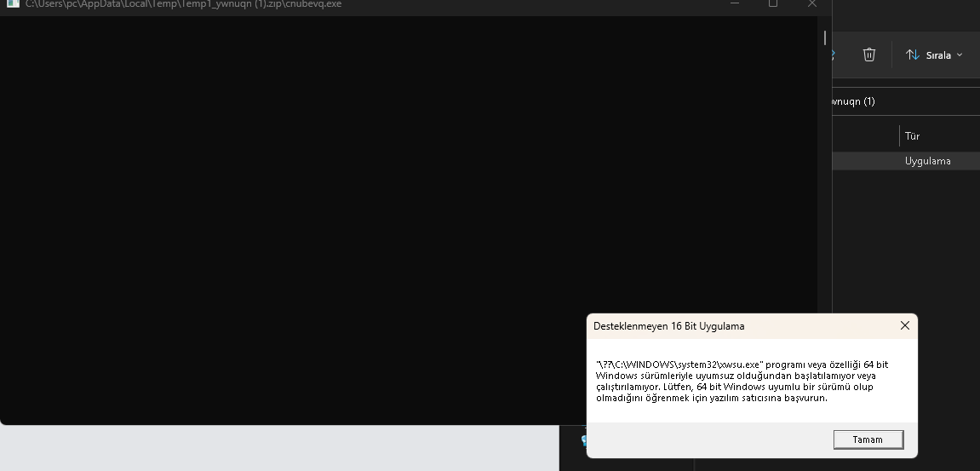Close the Desteklenmeyen 16 Bit Uygulama dialog

pyautogui.click(x=904, y=325)
